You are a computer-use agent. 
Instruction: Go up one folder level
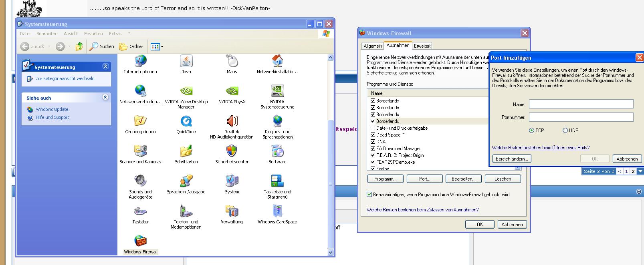click(79, 46)
